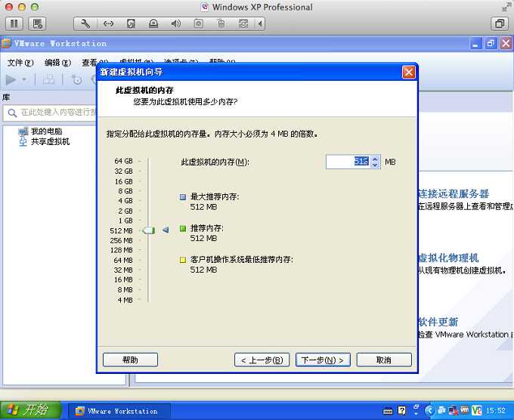Select 我的电脑 in the library tree

(40, 131)
